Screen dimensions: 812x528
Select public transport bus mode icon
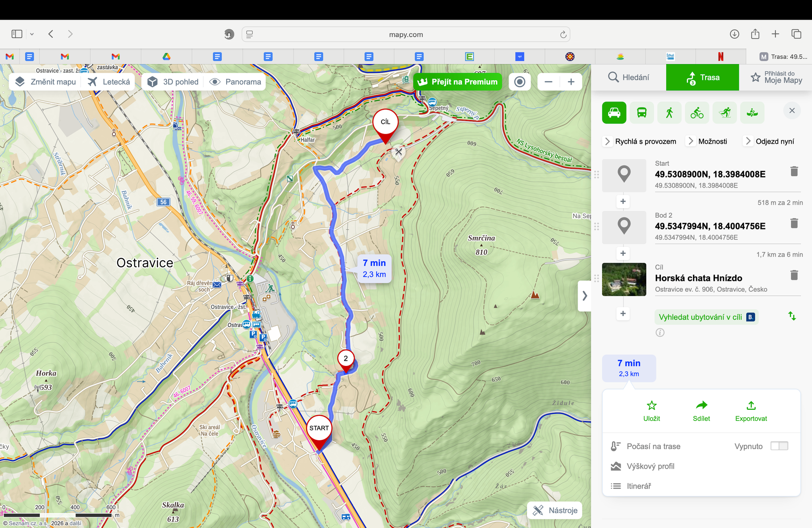click(x=642, y=112)
